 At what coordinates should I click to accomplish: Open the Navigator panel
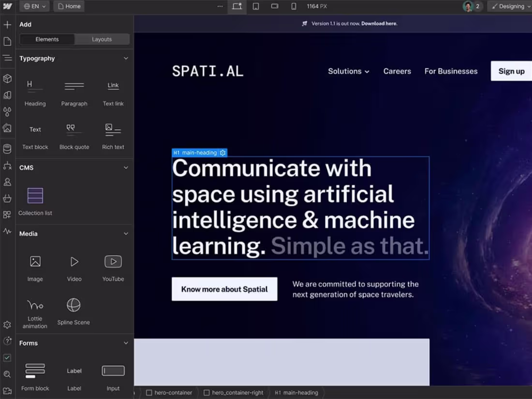(x=7, y=57)
